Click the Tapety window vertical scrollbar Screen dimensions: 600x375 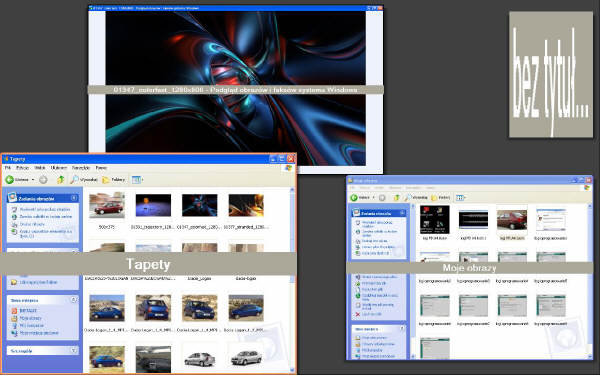[292, 279]
